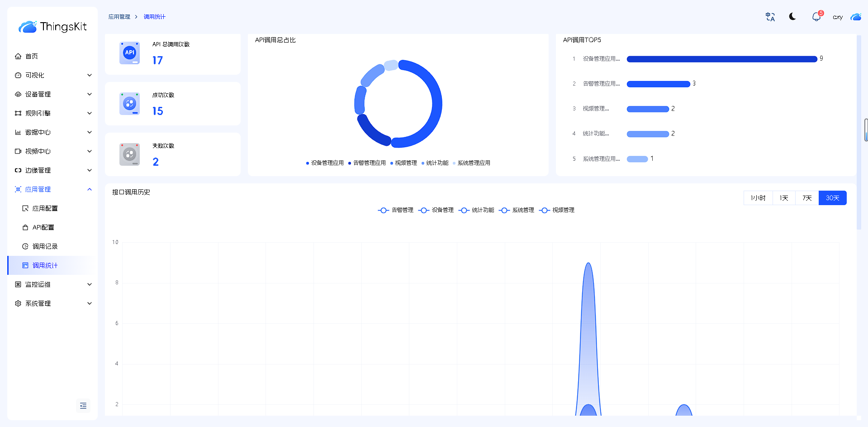The image size is (868, 427).
Task: Toggle 告警管理 series in history chart legend
Action: (x=396, y=210)
